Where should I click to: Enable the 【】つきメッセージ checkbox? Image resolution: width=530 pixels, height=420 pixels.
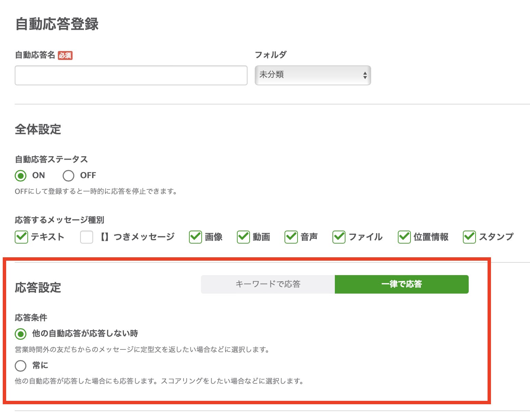click(87, 237)
